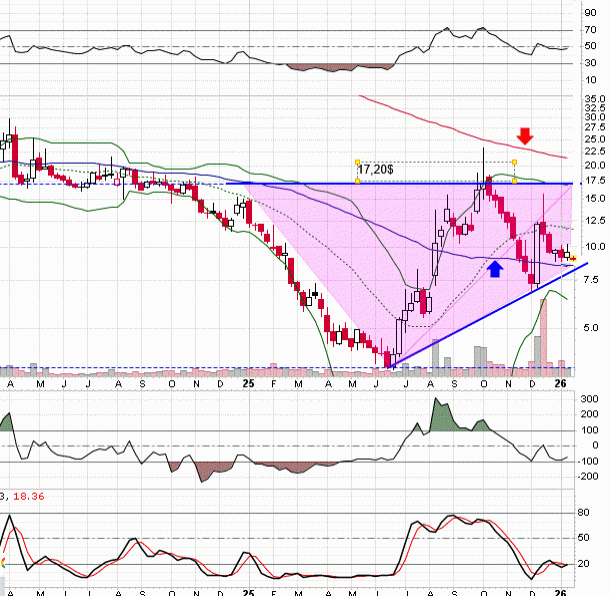Click the '25' year label on time axis
609x596 pixels.
click(x=249, y=381)
